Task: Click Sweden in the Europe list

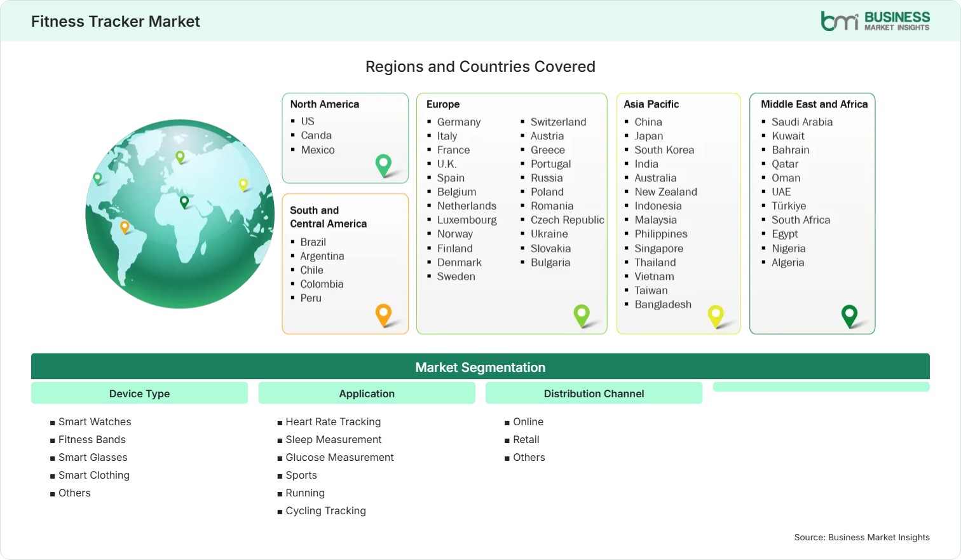Action: 456,277
